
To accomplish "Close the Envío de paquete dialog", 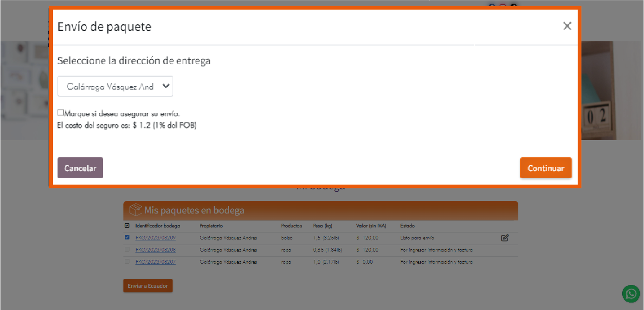I will (567, 26).
